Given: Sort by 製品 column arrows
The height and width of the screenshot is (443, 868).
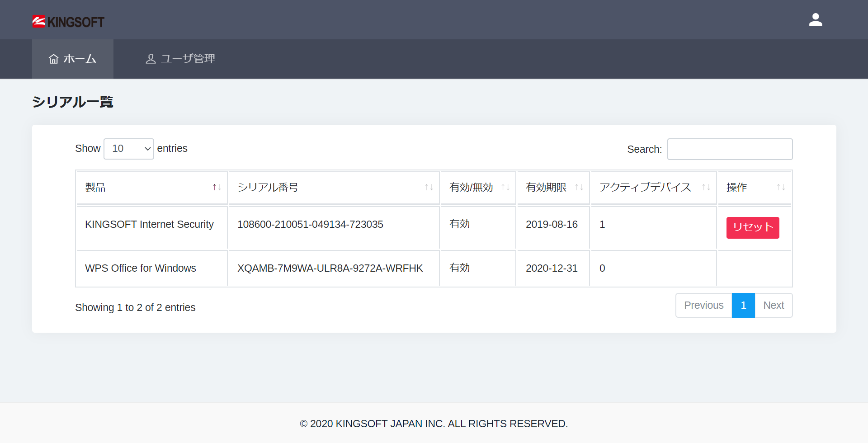Looking at the screenshot, I should point(217,187).
